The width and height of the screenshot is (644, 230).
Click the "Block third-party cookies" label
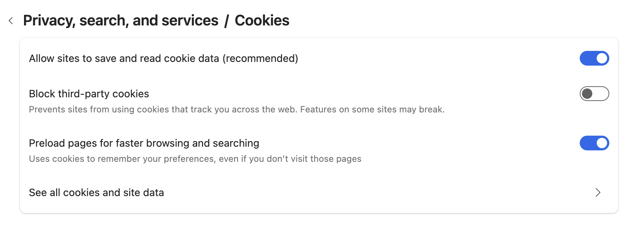[x=89, y=94]
